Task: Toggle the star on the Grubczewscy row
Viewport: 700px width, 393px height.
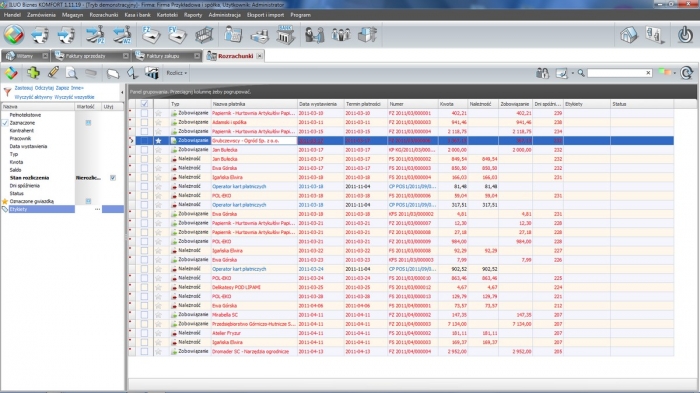Action: (158, 141)
